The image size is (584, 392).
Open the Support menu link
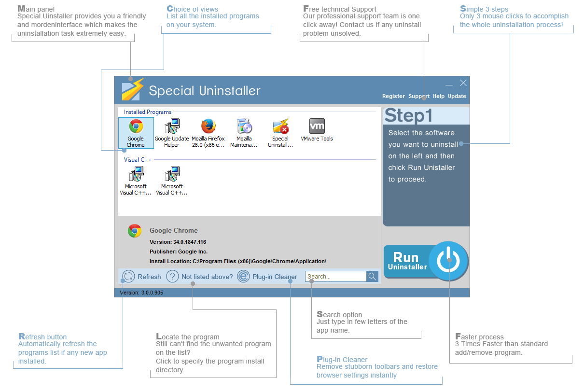pos(419,96)
